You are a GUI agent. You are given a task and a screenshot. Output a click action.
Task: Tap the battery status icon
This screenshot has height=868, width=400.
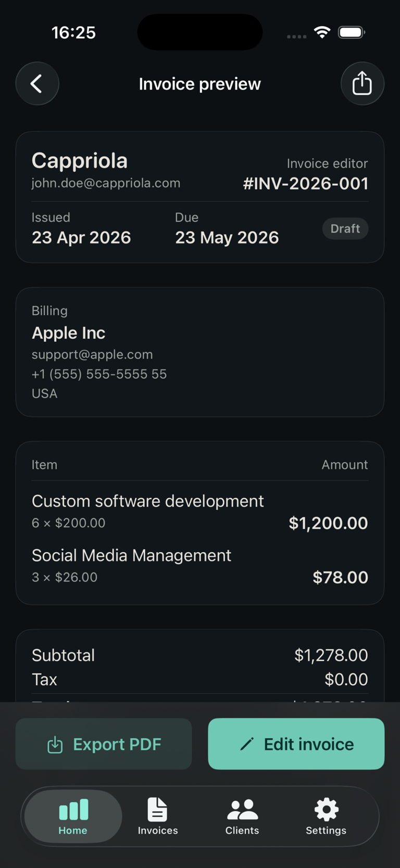tap(352, 33)
